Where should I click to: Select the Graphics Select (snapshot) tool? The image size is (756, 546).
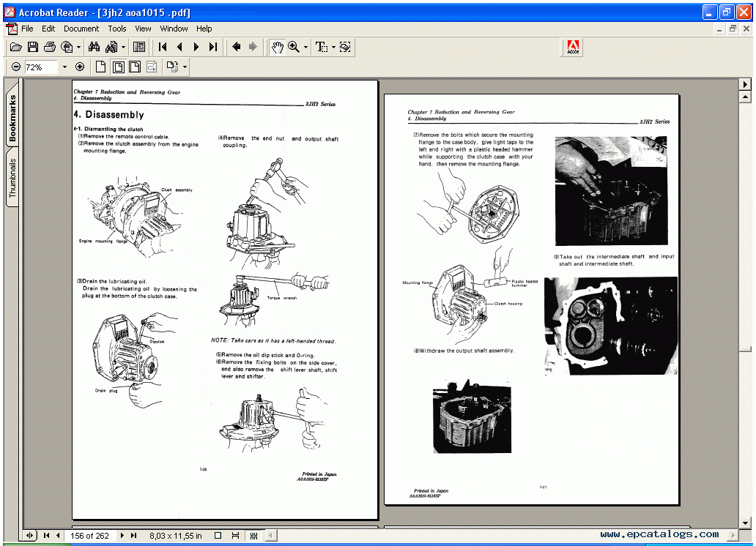pos(345,47)
